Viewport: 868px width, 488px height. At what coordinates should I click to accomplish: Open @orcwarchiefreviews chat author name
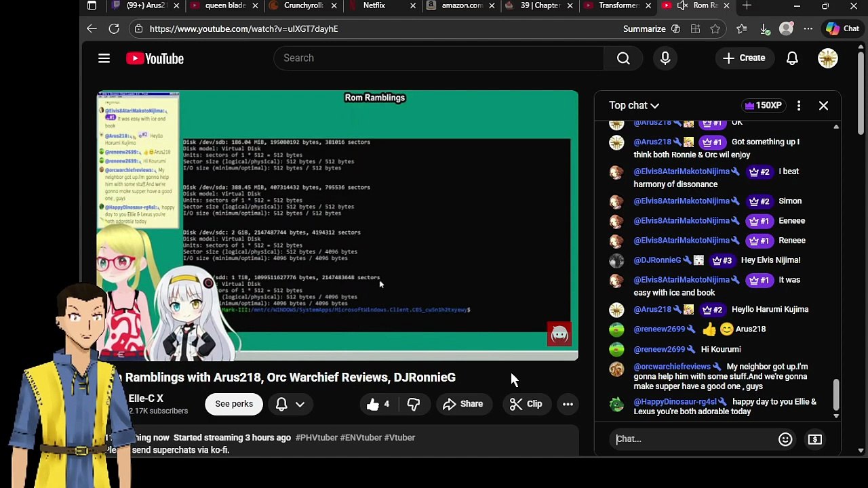[x=672, y=367]
